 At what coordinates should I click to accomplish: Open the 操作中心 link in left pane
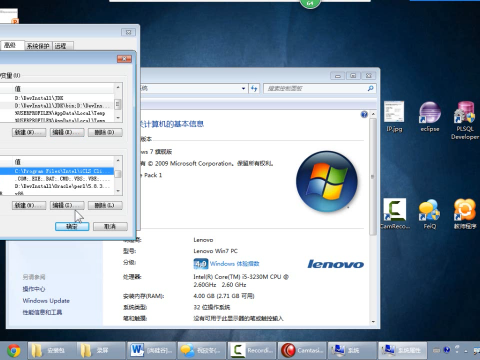[34, 289]
